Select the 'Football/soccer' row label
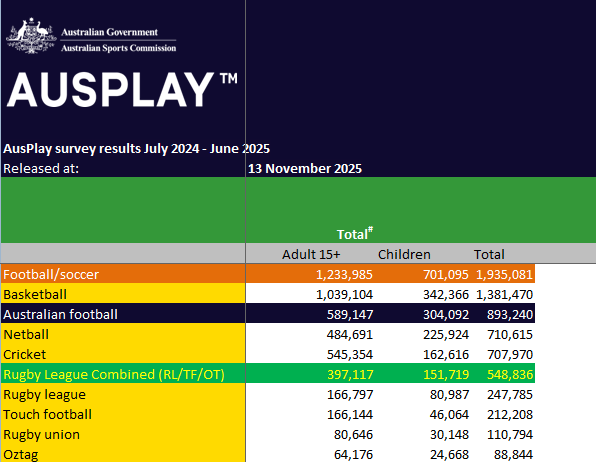 coord(123,274)
